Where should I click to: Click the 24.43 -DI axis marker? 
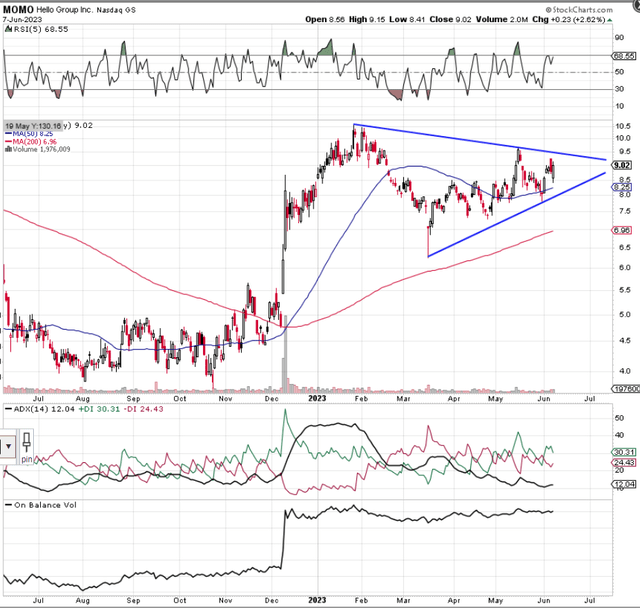coord(624,463)
